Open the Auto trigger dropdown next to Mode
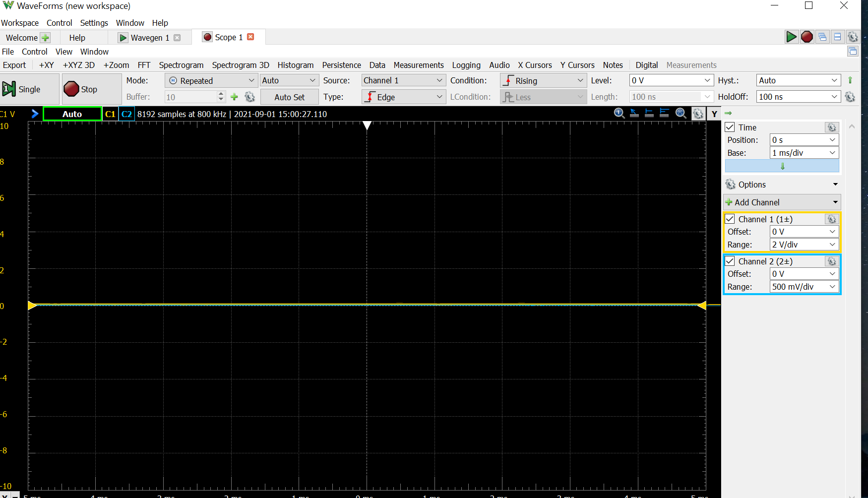This screenshot has height=498, width=868. (289, 80)
